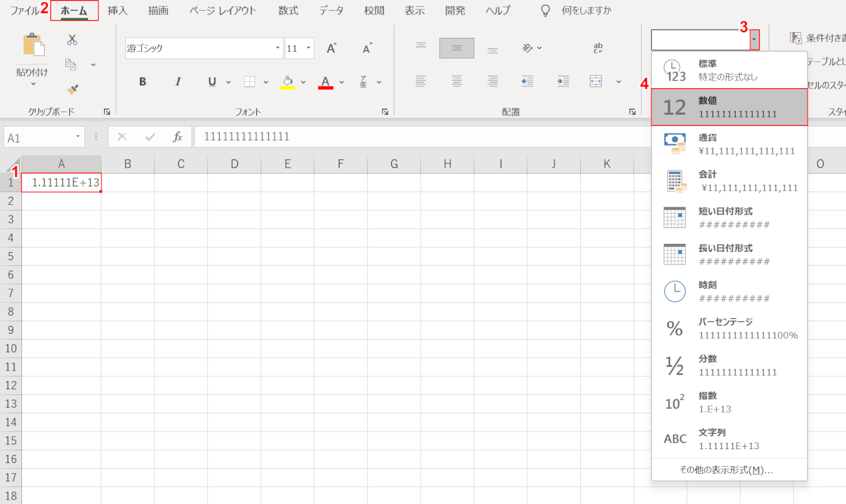Viewport: 846px width, 504px height.
Task: Apply the red font color
Action: [326, 82]
